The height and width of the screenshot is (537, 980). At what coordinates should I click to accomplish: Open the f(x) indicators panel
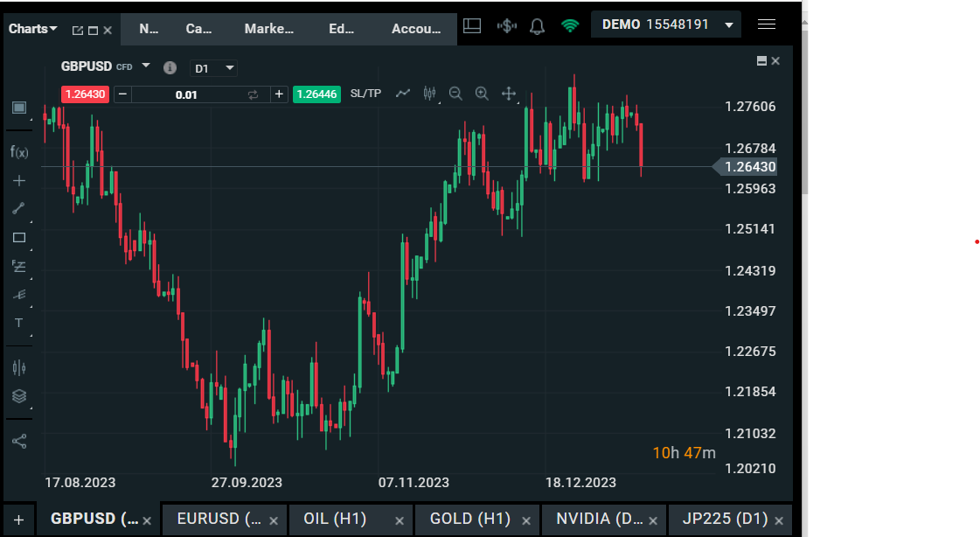[18, 151]
